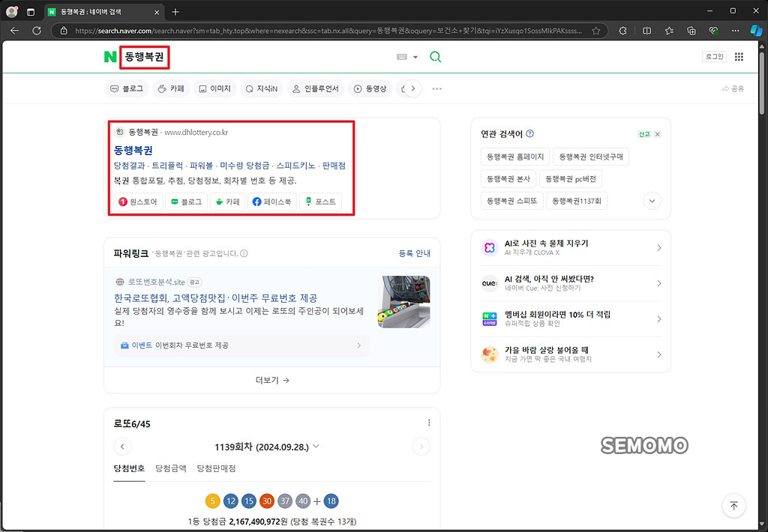Click 등록 안내 link in 파워링크
The width and height of the screenshot is (768, 532).
[x=414, y=253]
